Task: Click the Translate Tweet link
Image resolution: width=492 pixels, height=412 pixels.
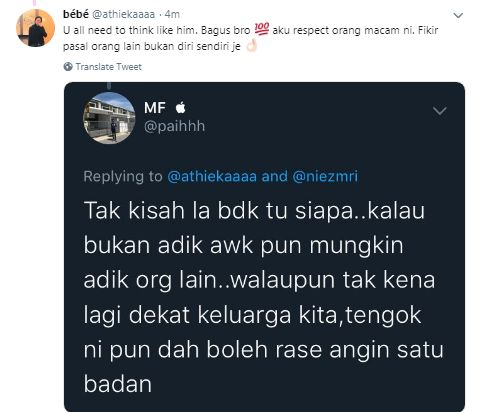Action: tap(108, 67)
